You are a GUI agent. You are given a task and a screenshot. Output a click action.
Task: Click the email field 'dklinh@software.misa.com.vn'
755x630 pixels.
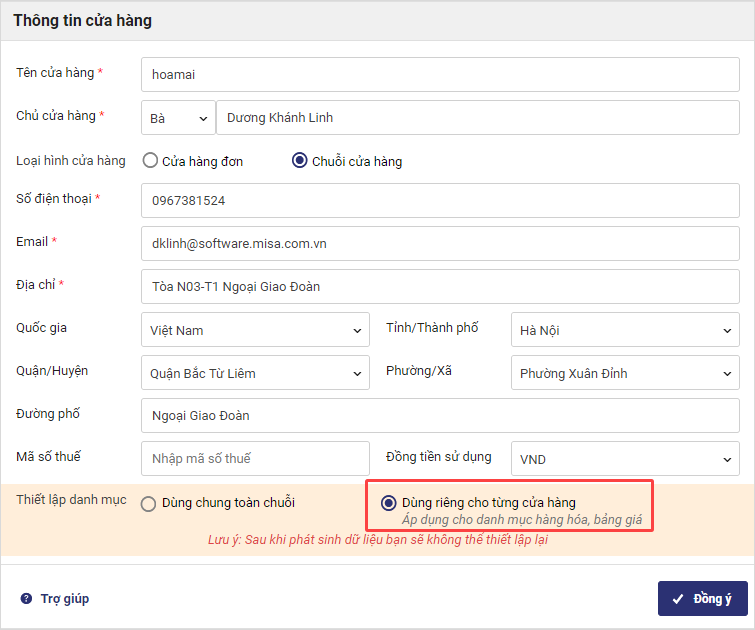click(440, 244)
